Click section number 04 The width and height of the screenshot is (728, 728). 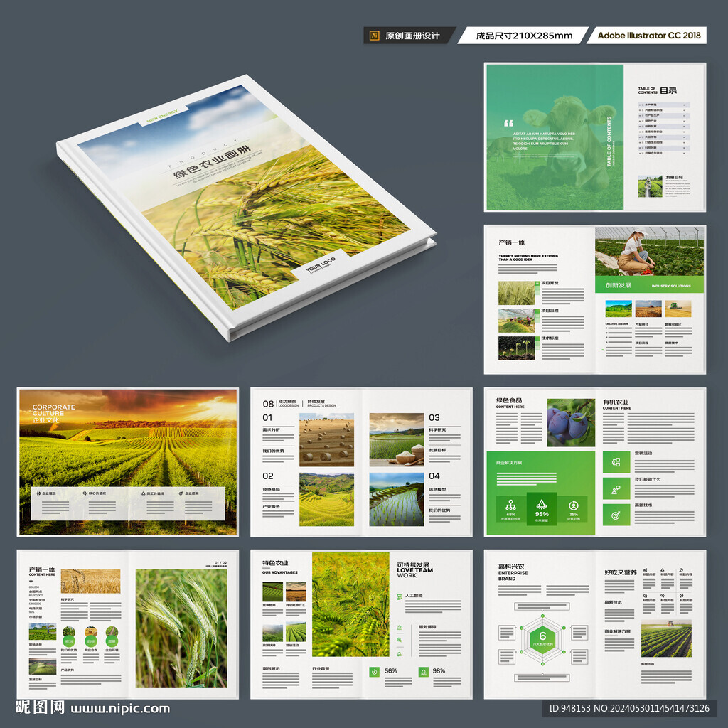(x=434, y=476)
